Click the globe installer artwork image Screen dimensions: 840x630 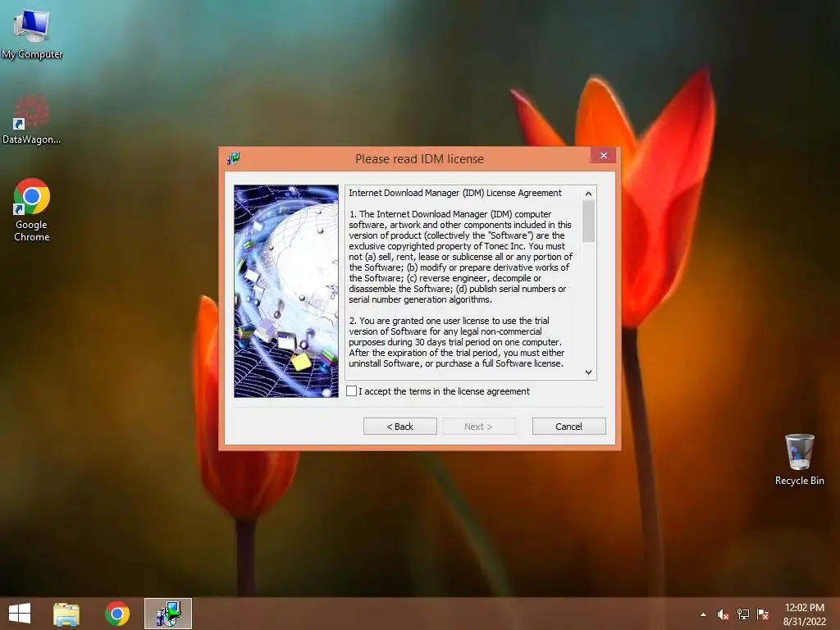[286, 291]
